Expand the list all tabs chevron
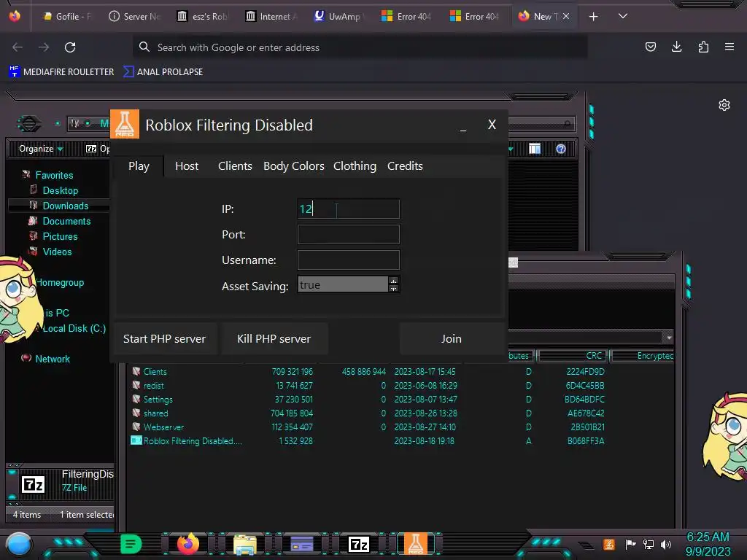Image resolution: width=747 pixels, height=560 pixels. click(623, 16)
